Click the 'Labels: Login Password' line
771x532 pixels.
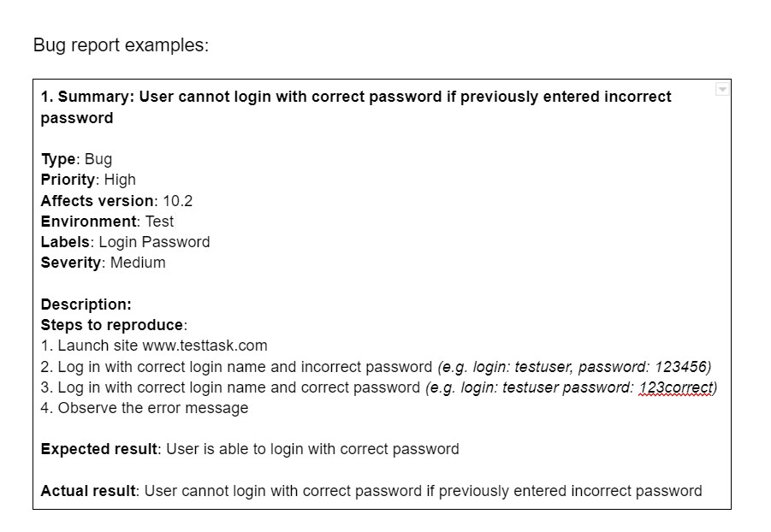(125, 241)
